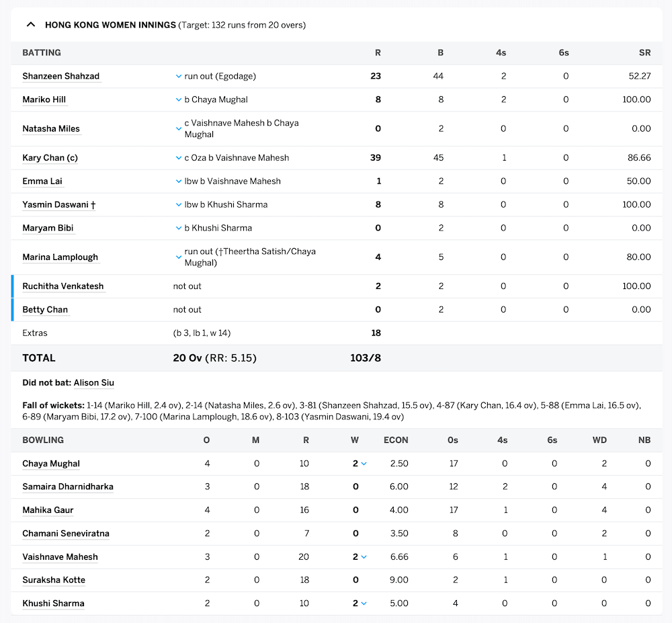The width and height of the screenshot is (672, 623).
Task: Expand Mariko Hill's dismissal chevron
Action: click(x=178, y=100)
